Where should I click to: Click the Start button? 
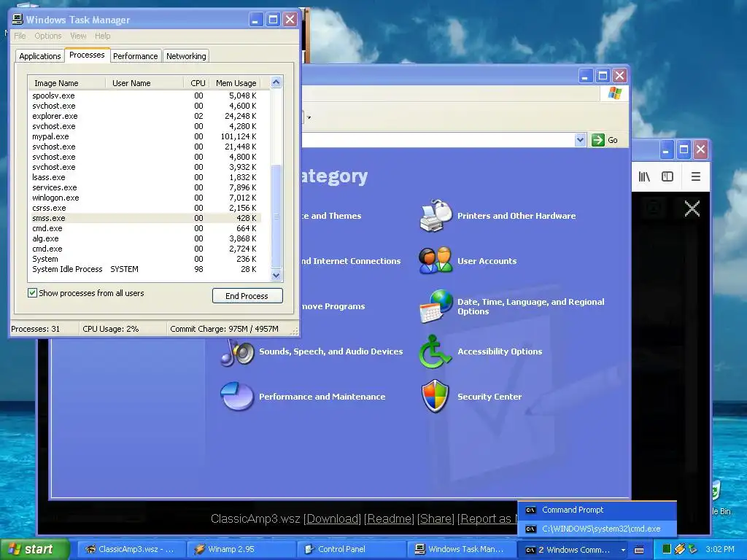pos(34,549)
